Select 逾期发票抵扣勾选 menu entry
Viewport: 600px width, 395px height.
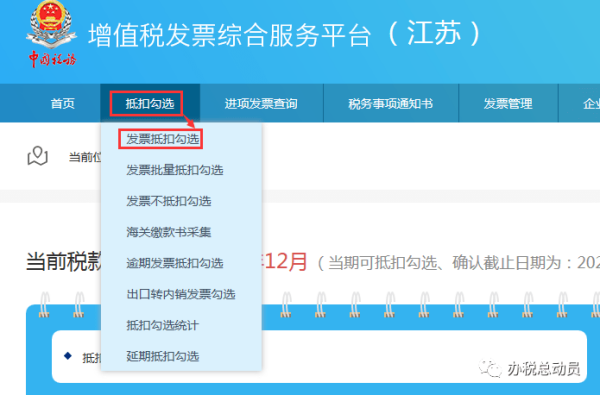[174, 263]
